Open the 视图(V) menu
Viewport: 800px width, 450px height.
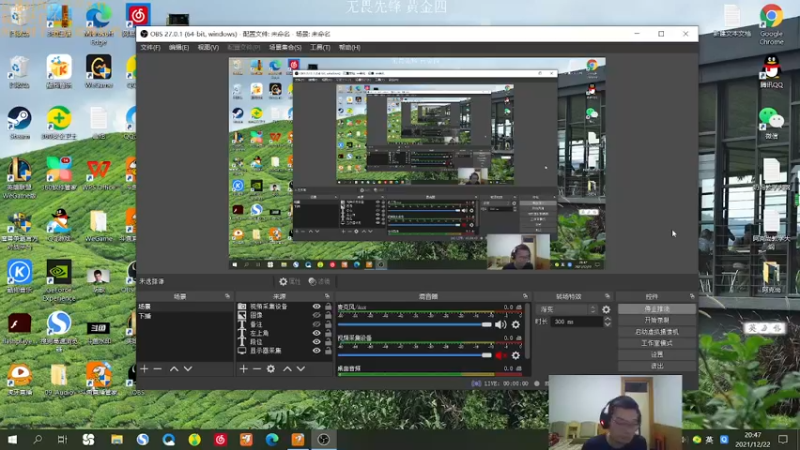pos(208,47)
